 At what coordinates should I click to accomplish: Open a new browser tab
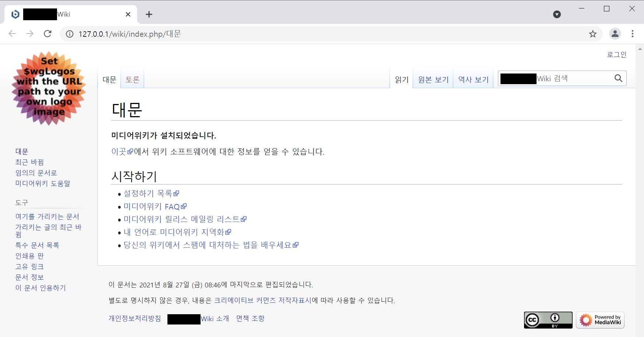click(x=149, y=14)
